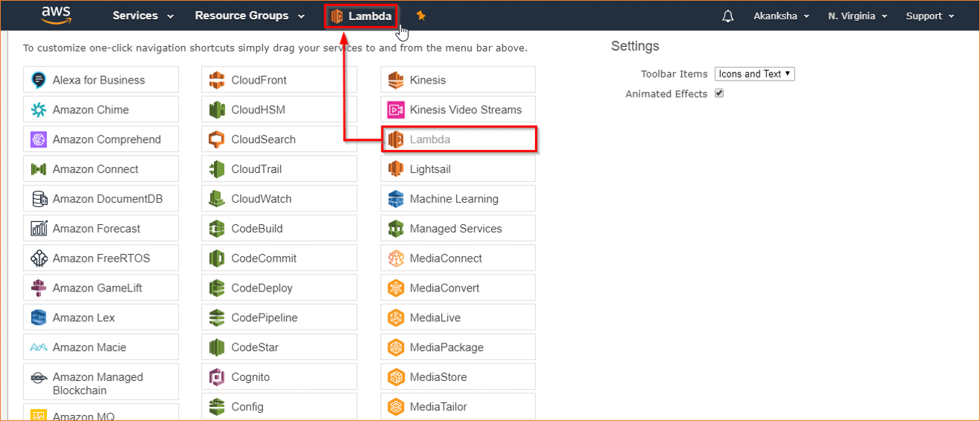Choose the Config service tile

point(279,407)
